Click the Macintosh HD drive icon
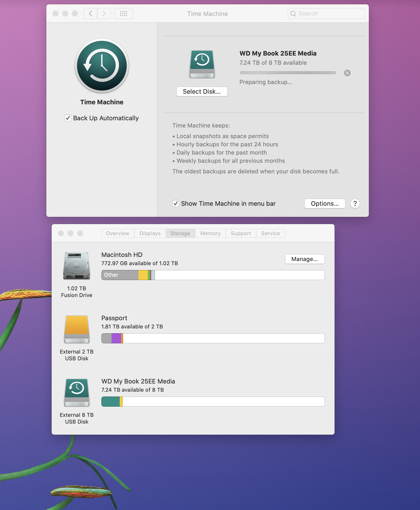The width and height of the screenshot is (420, 510). [x=77, y=266]
